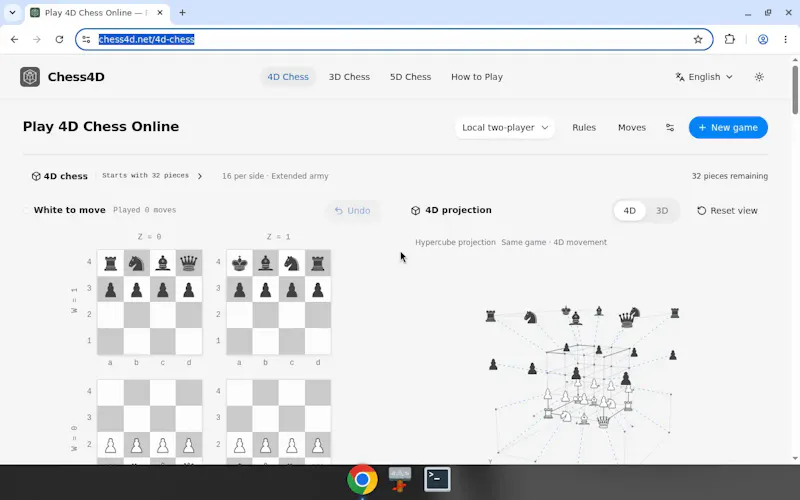Select the black bishop on b4 in Z=1 board
Image resolution: width=800 pixels, height=500 pixels.
coord(265,263)
